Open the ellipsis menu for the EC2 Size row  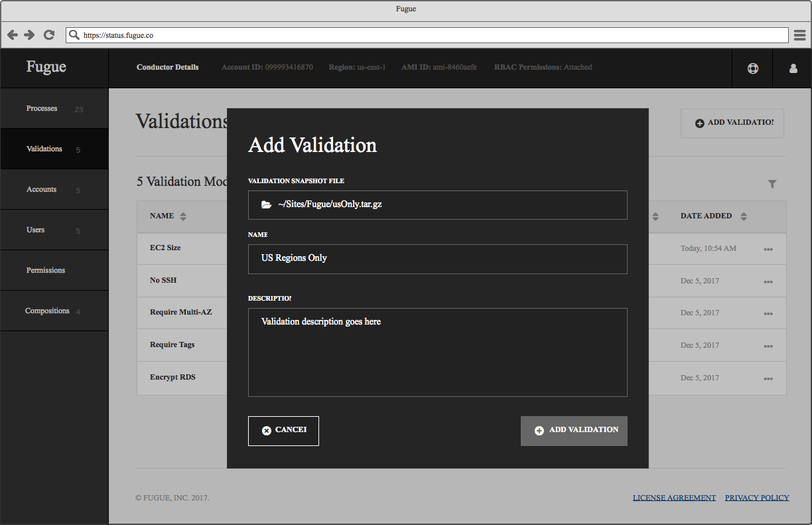point(768,248)
